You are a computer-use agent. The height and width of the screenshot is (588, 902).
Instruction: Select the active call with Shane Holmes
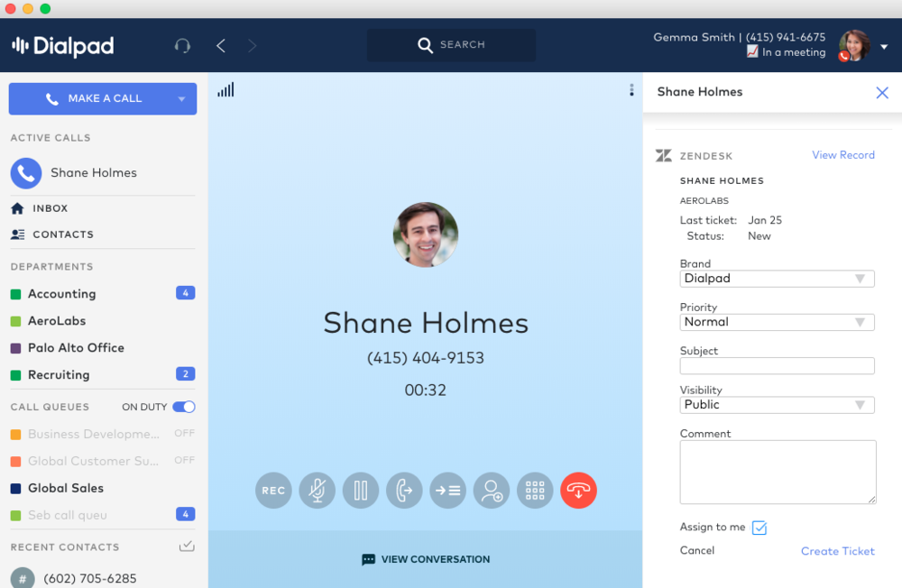(x=103, y=172)
